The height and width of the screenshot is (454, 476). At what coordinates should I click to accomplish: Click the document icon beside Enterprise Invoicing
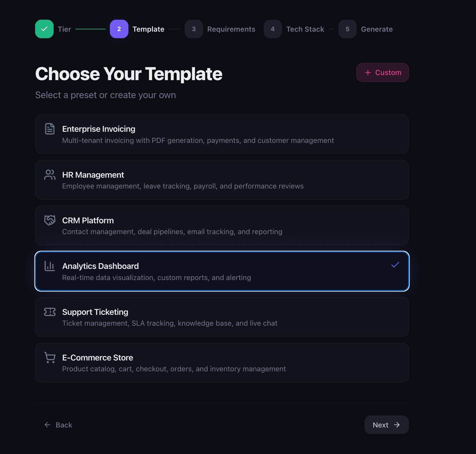(x=50, y=129)
